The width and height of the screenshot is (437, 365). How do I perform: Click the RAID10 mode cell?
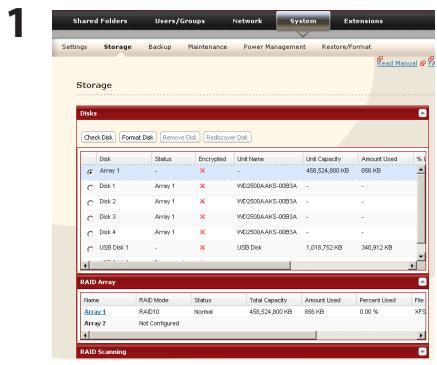(149, 312)
